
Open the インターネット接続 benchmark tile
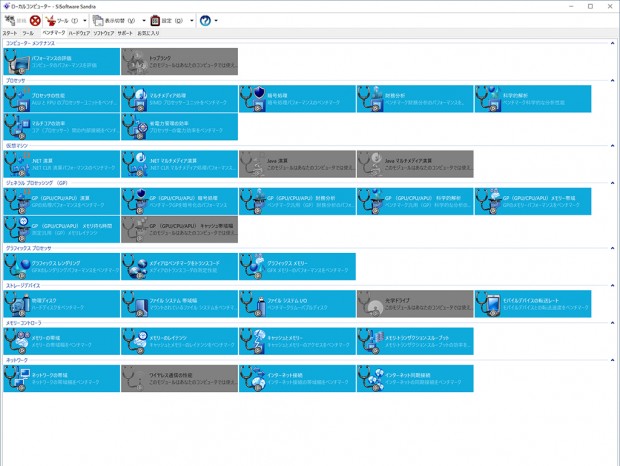pyautogui.click(x=297, y=379)
